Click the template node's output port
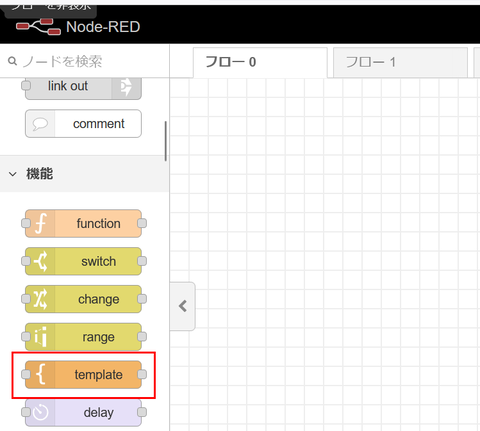Screen dimensions: 480x431 pos(142,374)
